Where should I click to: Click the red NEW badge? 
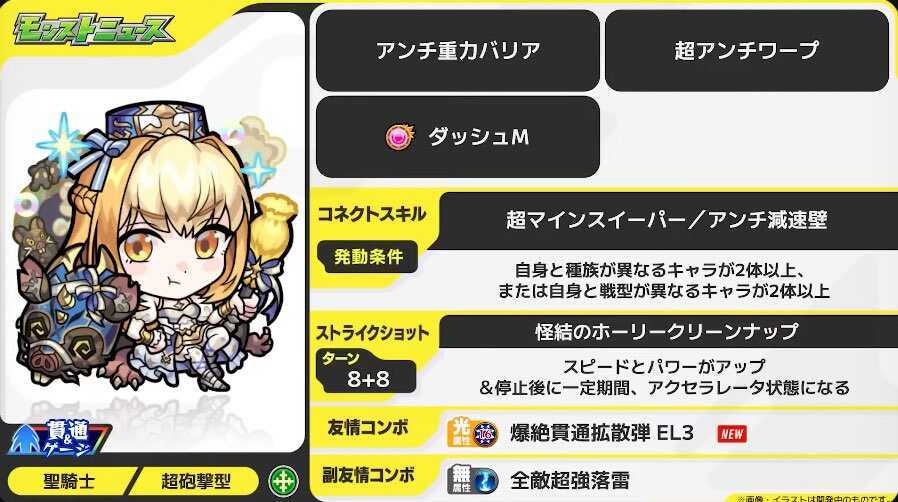(732, 434)
